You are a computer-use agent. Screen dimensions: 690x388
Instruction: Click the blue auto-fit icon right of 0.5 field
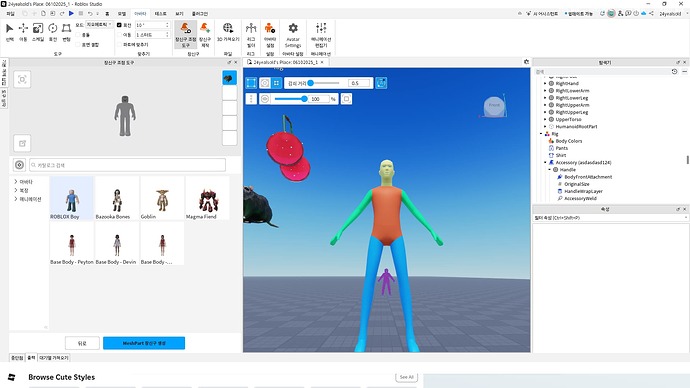381,83
